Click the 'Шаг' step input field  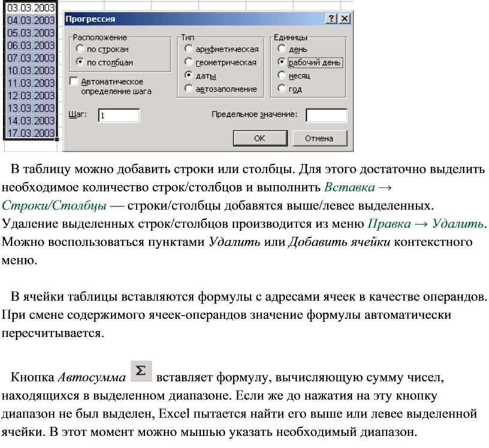(x=119, y=115)
